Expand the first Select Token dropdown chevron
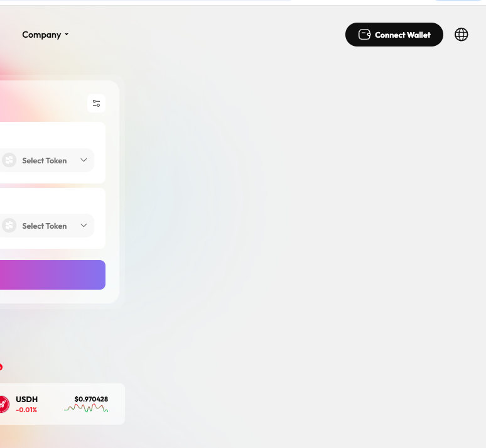The image size is (486, 448). point(84,160)
